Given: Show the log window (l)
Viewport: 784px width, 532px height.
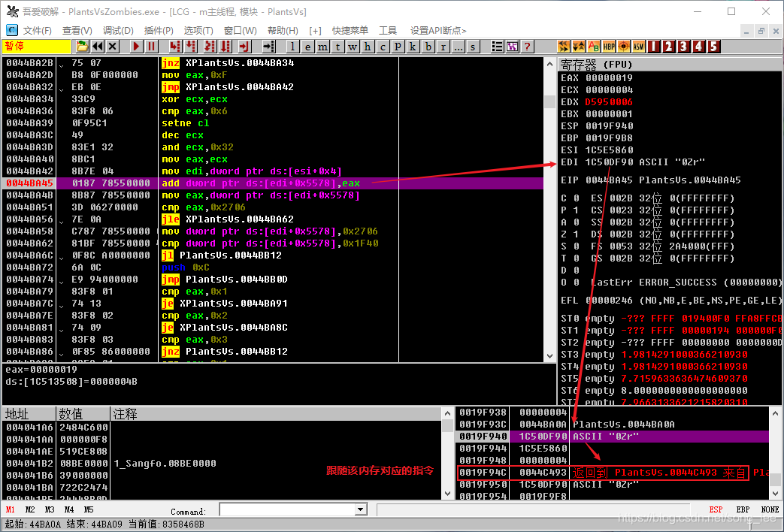Looking at the screenshot, I should 292,47.
